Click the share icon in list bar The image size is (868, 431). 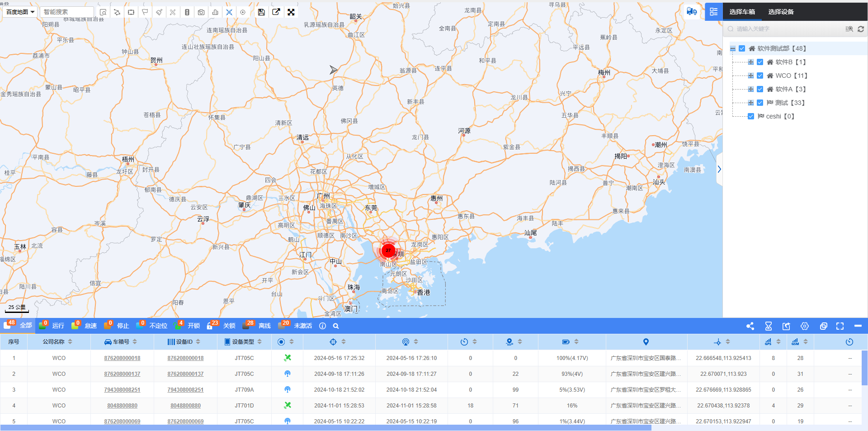point(750,326)
